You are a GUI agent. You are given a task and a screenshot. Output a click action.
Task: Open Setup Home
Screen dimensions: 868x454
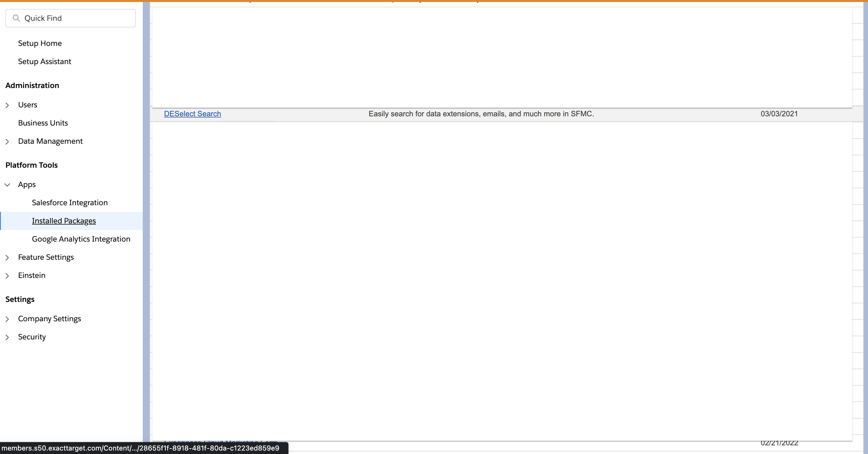pos(40,43)
